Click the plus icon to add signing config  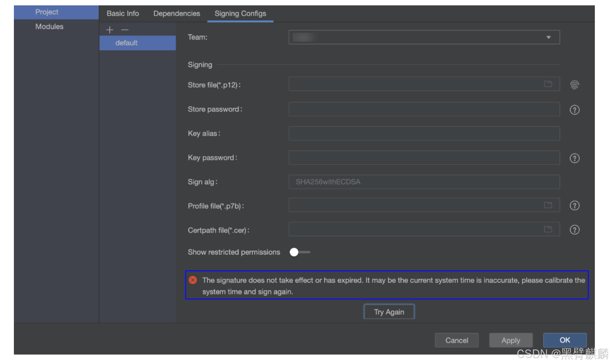[x=110, y=30]
